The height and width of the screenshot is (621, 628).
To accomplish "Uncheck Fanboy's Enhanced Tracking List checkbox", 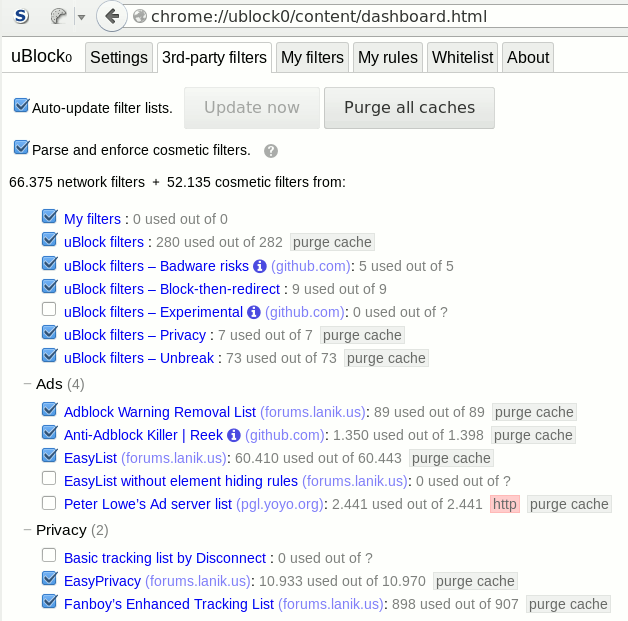I will pos(49,601).
